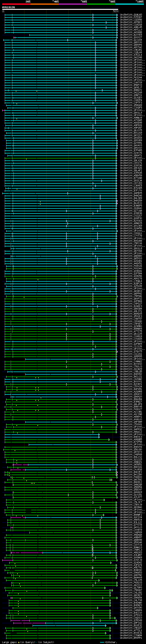Click the cyan ~100% identity legend bar
The height and width of the screenshot is (644, 146).
[130, 4]
